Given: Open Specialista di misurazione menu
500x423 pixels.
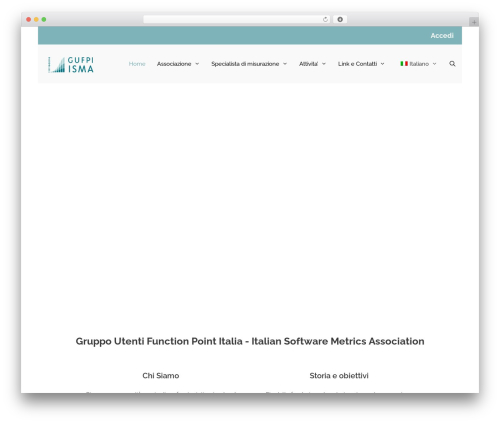Looking at the screenshot, I should (245, 64).
